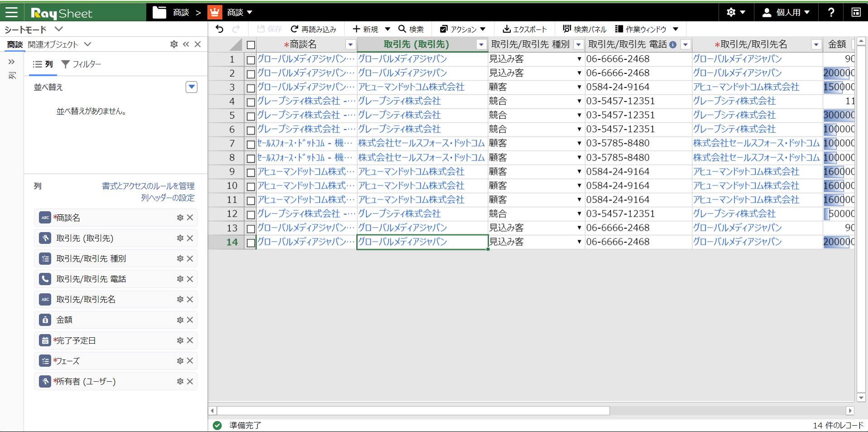The width and height of the screenshot is (868, 432).
Task: Click the orange crown view icon
Action: [x=215, y=12]
